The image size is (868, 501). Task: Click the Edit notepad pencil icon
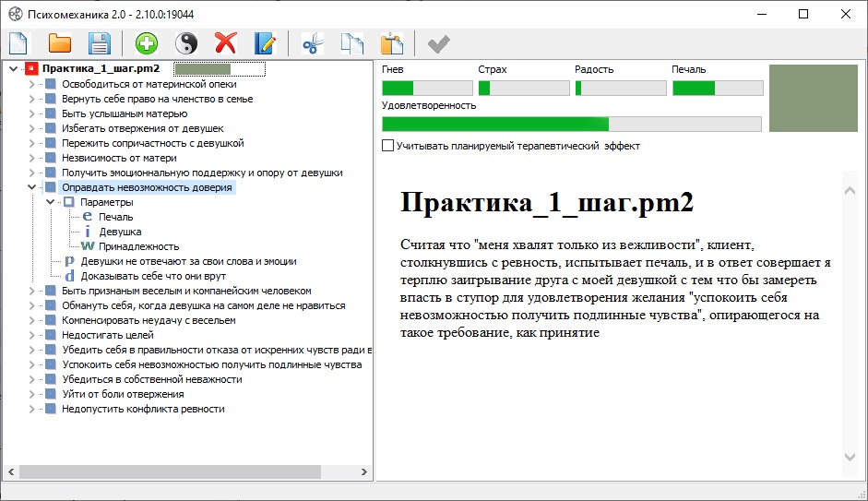click(265, 42)
